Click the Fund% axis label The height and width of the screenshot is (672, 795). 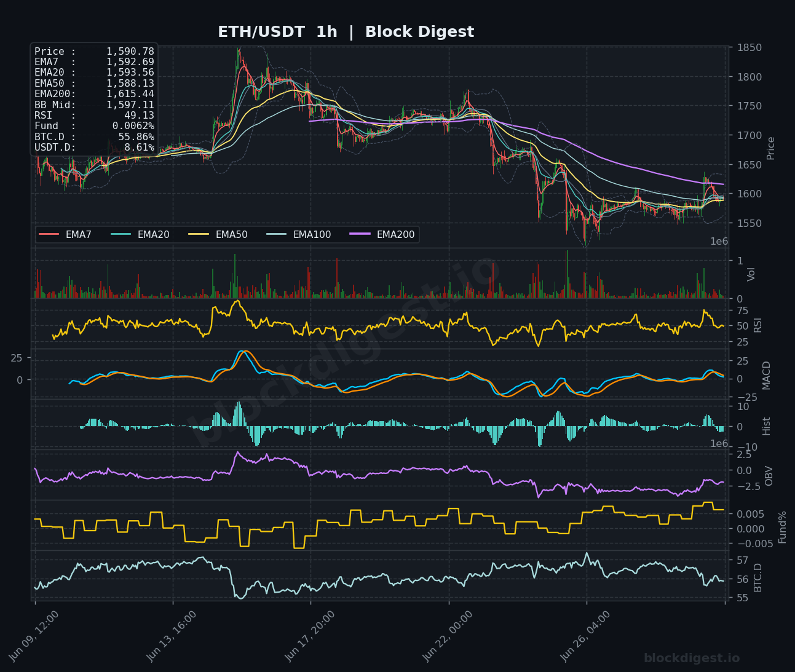tap(782, 527)
